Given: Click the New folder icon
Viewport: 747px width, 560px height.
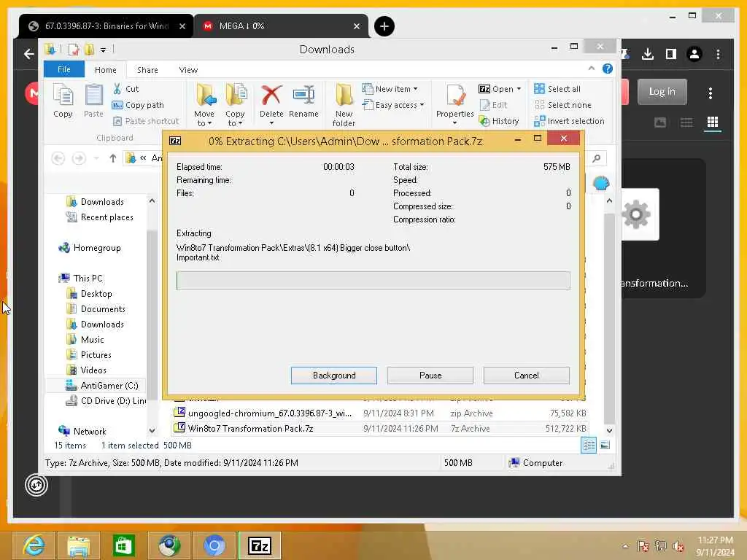Looking at the screenshot, I should [344, 96].
